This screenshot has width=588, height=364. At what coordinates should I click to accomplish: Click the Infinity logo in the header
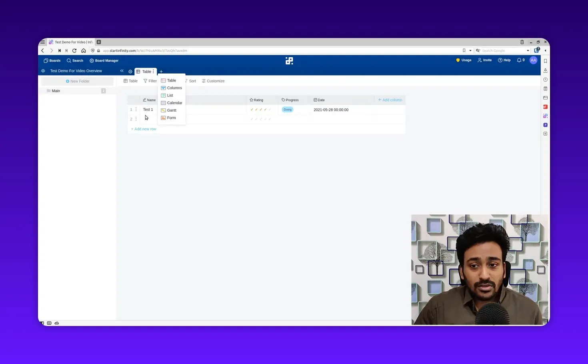(x=289, y=60)
